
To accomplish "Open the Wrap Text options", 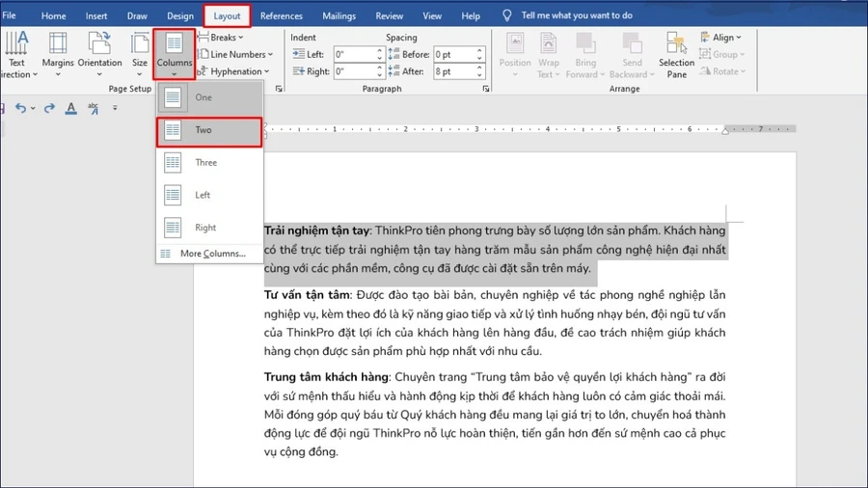I will coord(549,54).
